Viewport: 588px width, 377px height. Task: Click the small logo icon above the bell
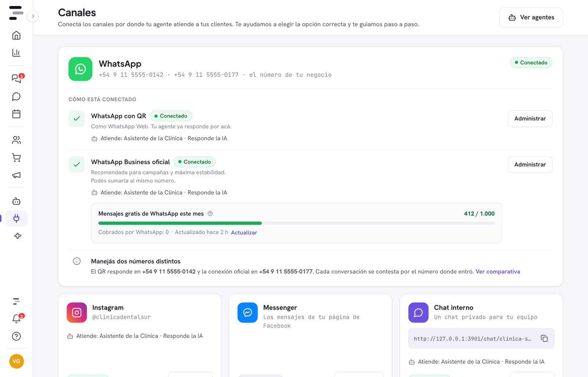pos(16,301)
